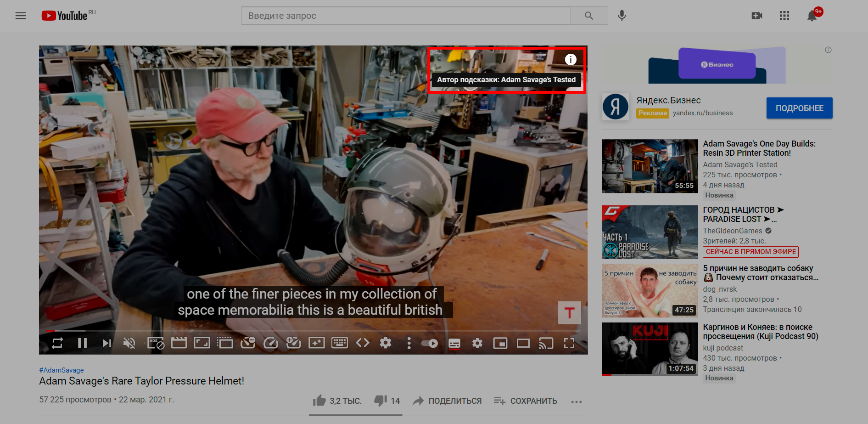Click the angle-brackets code icon in the player
The height and width of the screenshot is (424, 868).
(x=363, y=343)
